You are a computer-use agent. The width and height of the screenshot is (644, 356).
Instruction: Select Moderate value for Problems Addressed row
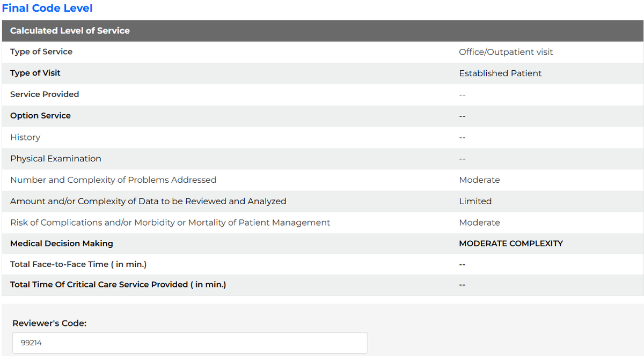click(479, 180)
